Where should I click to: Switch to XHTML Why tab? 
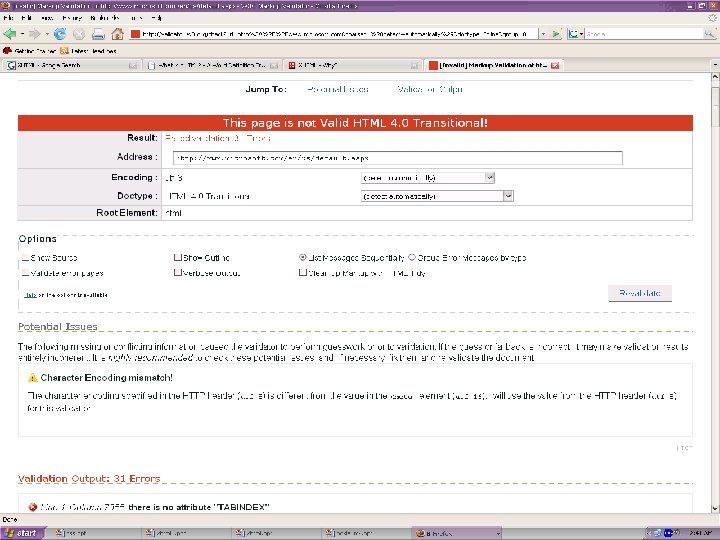point(353,66)
